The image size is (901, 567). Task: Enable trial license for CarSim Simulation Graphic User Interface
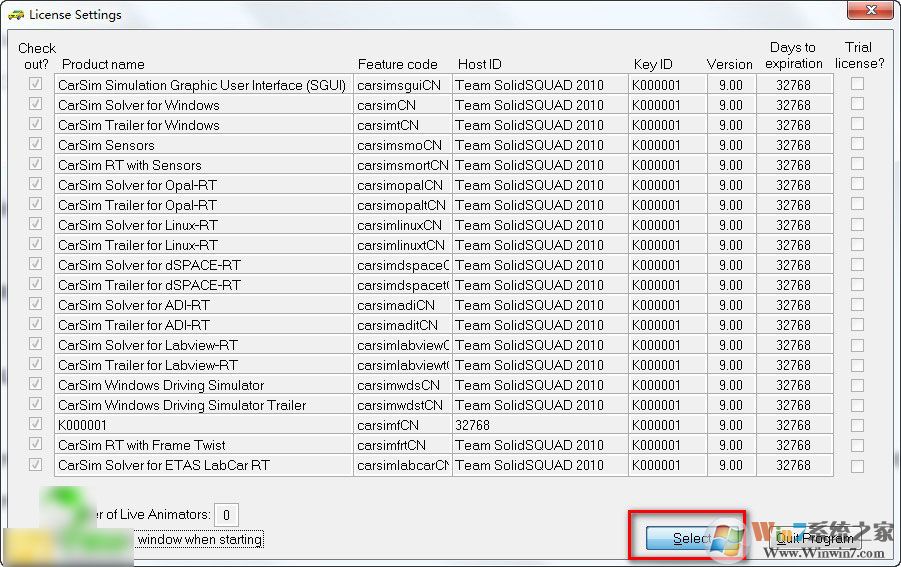[857, 84]
